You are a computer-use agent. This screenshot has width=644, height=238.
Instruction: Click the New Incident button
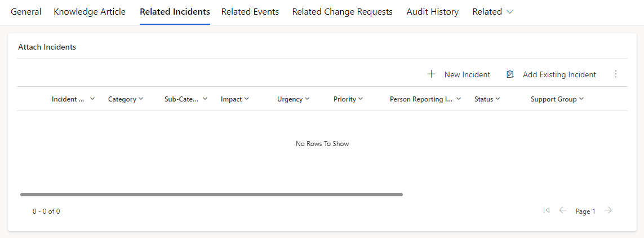click(459, 74)
